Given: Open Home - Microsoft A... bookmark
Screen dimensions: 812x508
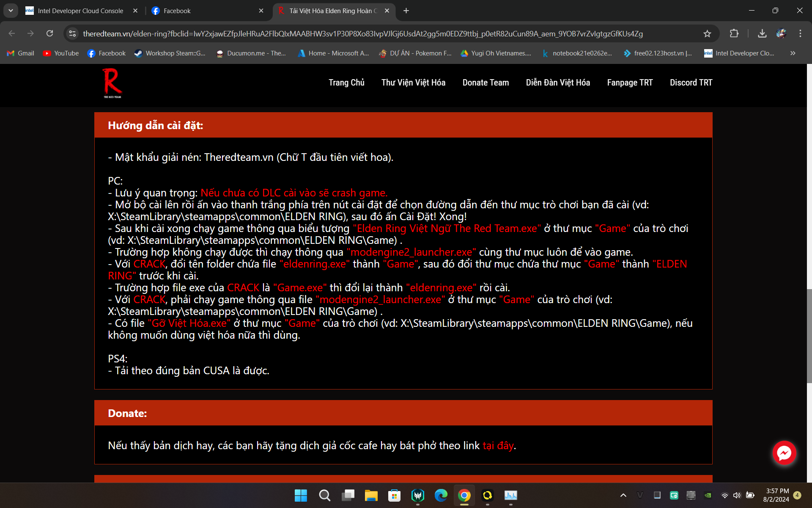Looking at the screenshot, I should 333,53.
